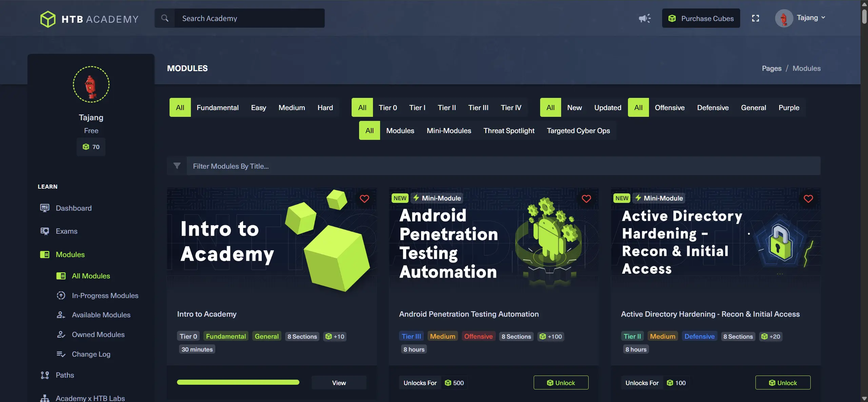
Task: Open the Tajang user dropdown
Action: tap(811, 18)
